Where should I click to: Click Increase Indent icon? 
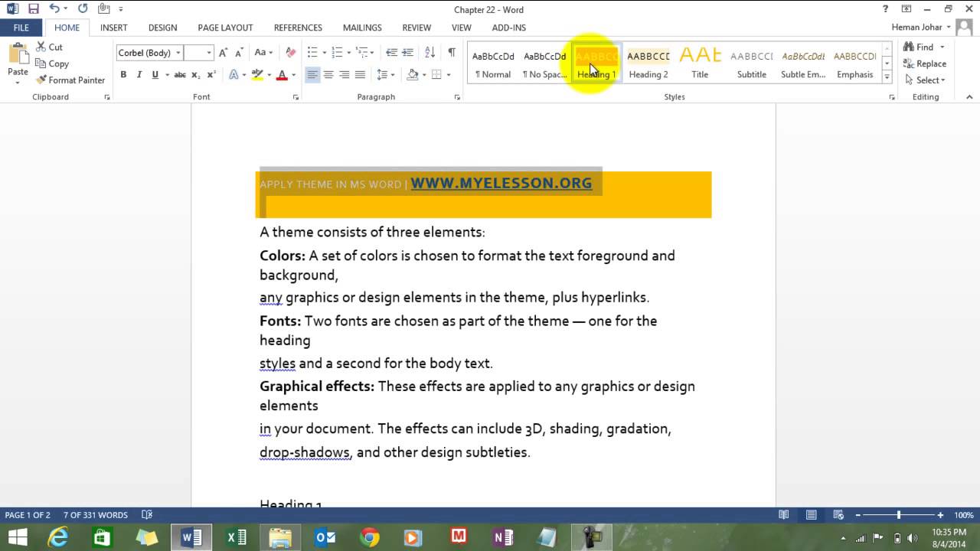click(x=407, y=53)
